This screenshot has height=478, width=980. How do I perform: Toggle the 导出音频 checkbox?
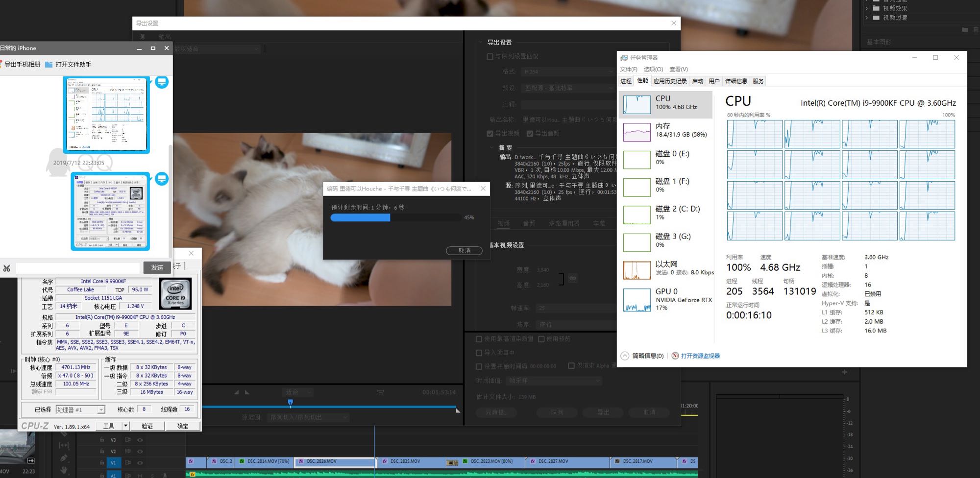(530, 134)
